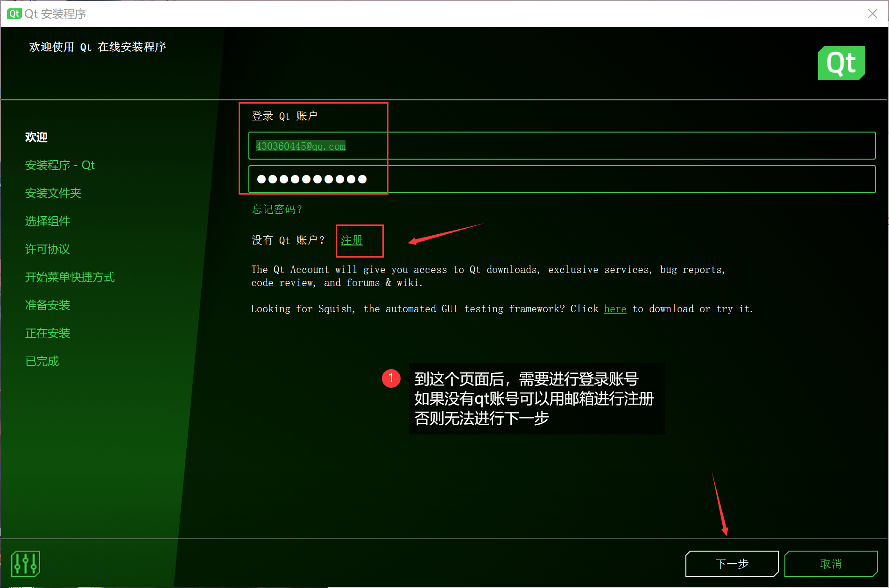Screen dimensions: 889x588
Task: Click the 没有 Qt 账户? label
Action: [288, 240]
